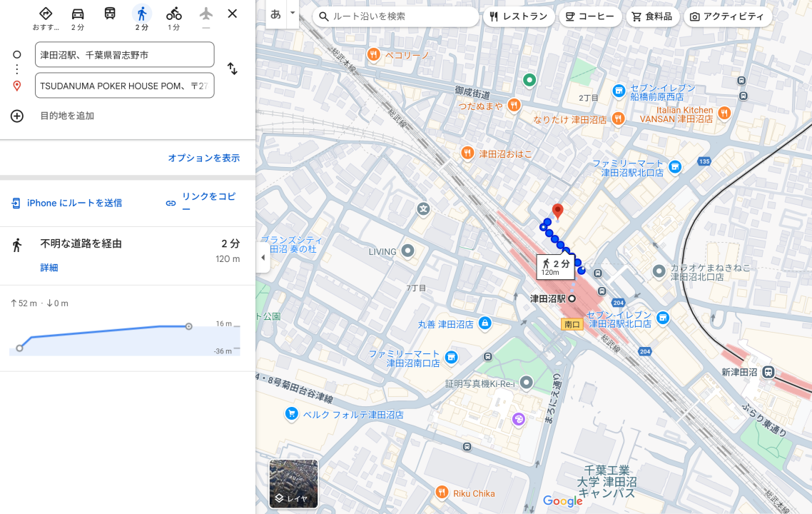
Task: Open オプションを表示 route options
Action: pos(204,158)
